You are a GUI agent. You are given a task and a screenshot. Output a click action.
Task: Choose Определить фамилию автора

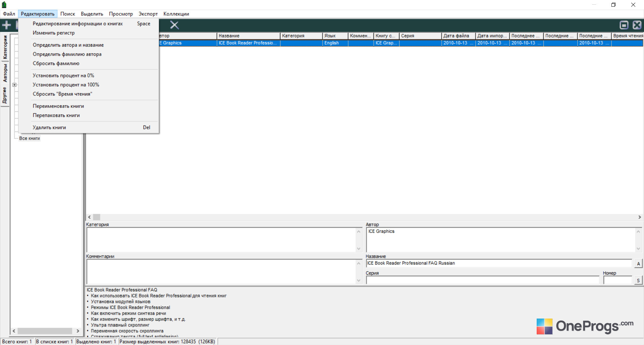point(89,54)
